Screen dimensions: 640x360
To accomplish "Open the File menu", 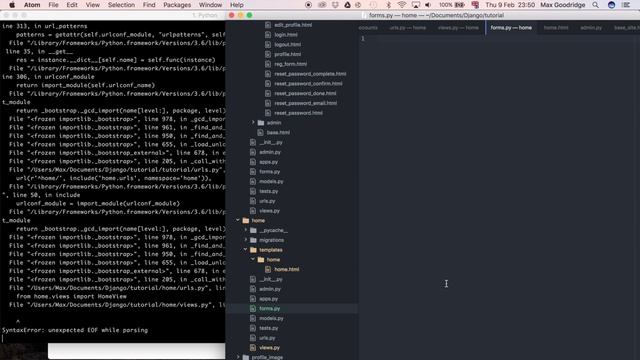I will pyautogui.click(x=53, y=5).
